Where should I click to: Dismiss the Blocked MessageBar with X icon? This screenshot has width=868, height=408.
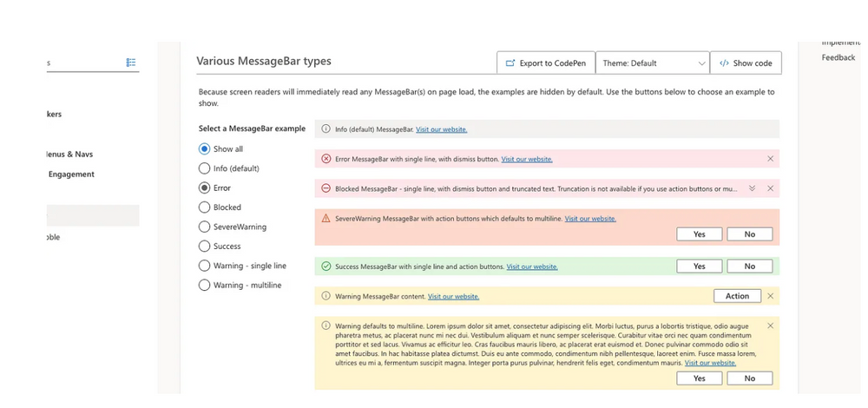770,188
